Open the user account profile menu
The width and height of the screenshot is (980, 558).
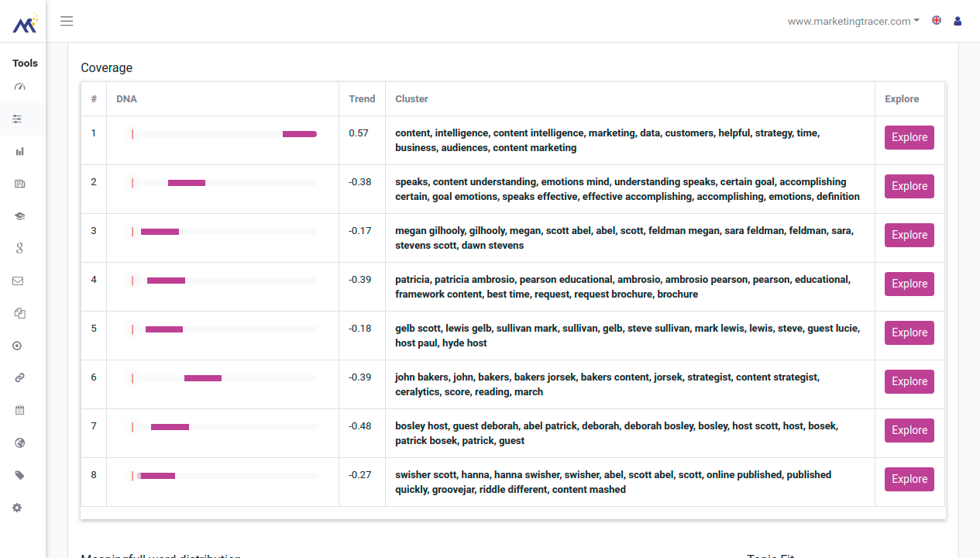[958, 21]
